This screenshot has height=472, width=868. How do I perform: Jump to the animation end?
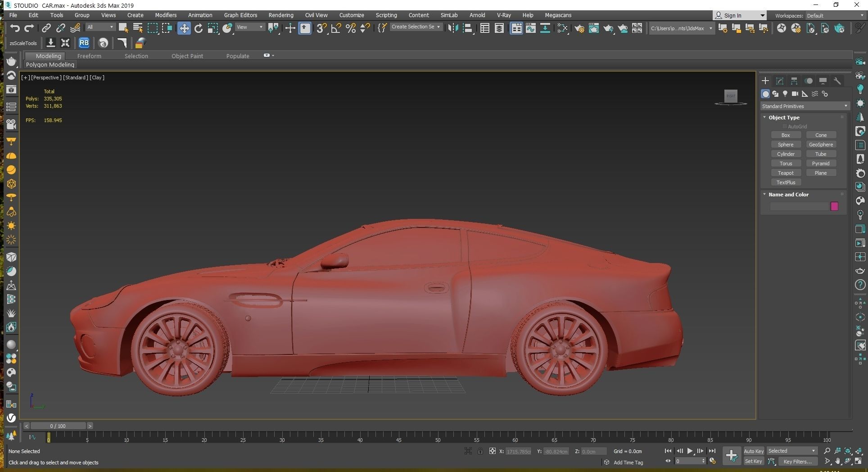point(712,451)
